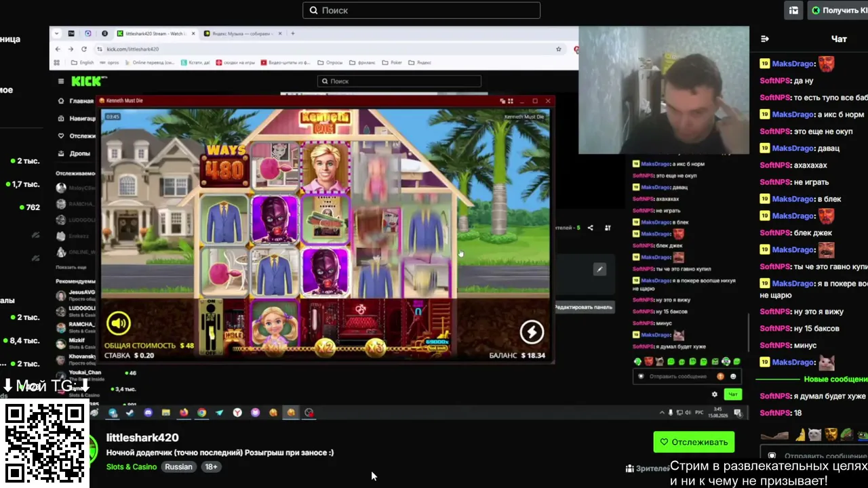Open the Online перевод bookmark
This screenshot has height=488, width=868.
coord(149,62)
